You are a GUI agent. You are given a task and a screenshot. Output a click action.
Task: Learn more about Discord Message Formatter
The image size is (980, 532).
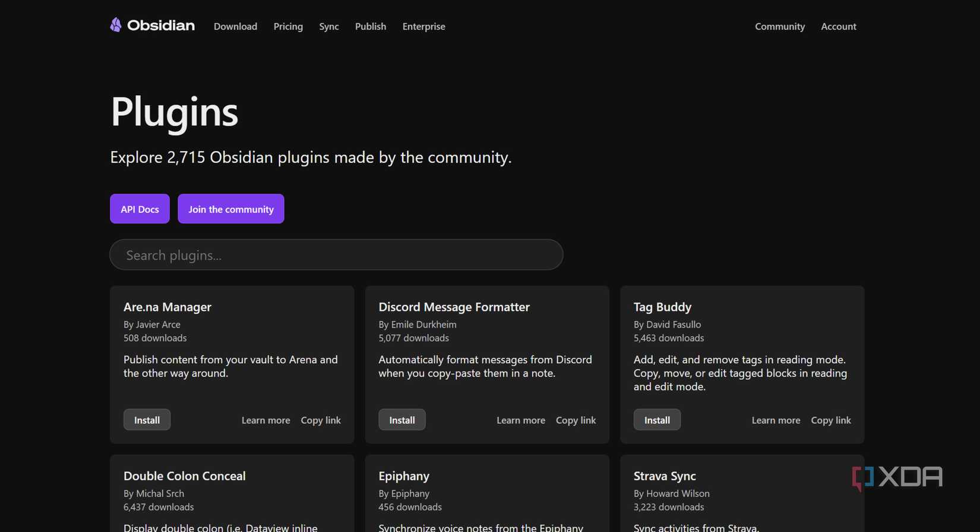point(521,420)
